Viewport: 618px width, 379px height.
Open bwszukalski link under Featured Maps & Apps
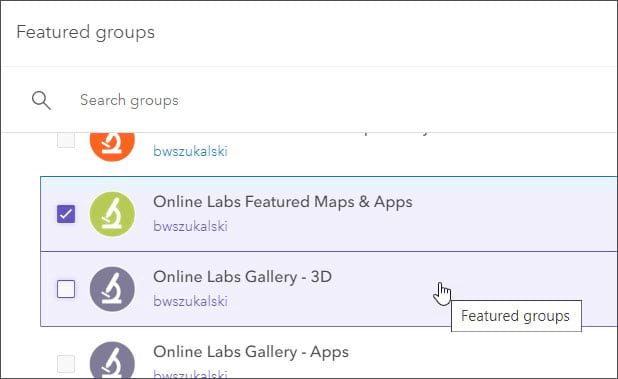190,226
